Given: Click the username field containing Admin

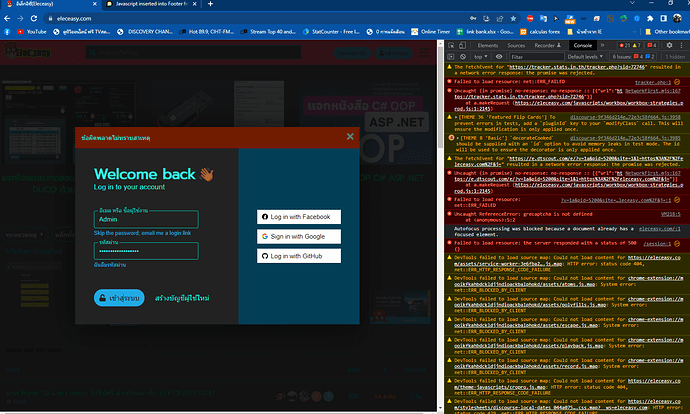Looking at the screenshot, I should coord(146,219).
